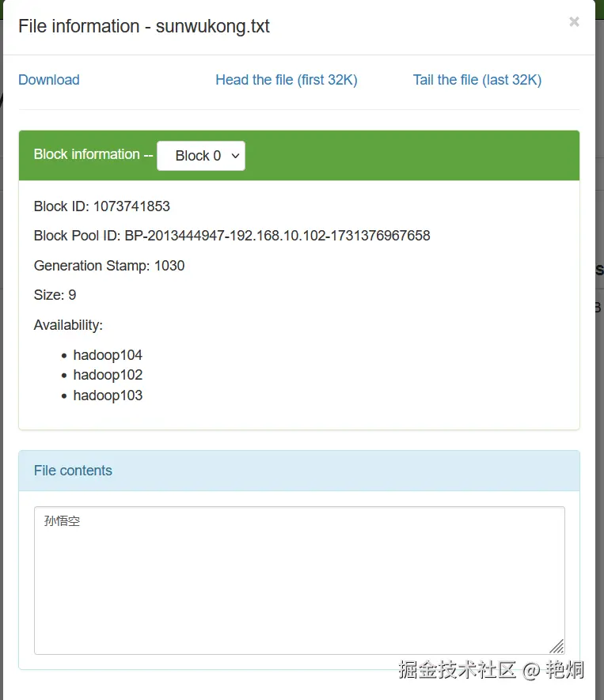Select hadoop104 in availability list
The image size is (604, 700).
tap(108, 355)
